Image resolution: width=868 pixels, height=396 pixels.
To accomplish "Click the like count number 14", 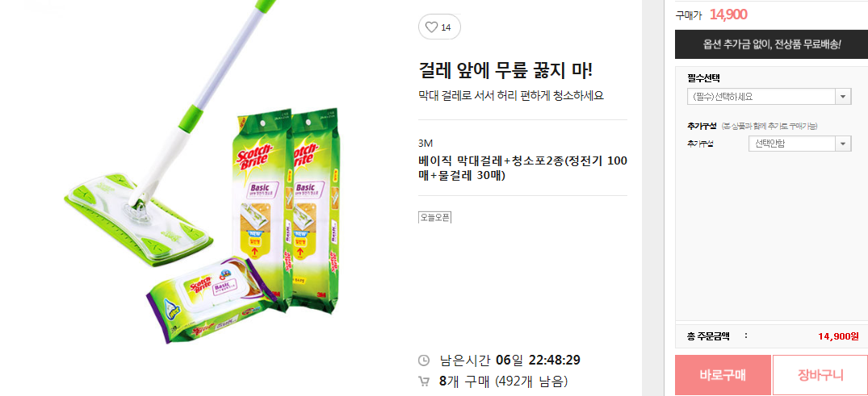I will 446,27.
